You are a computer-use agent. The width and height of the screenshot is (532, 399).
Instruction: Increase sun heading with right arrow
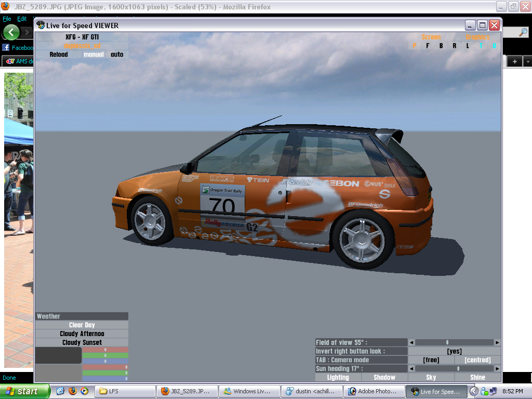497,368
